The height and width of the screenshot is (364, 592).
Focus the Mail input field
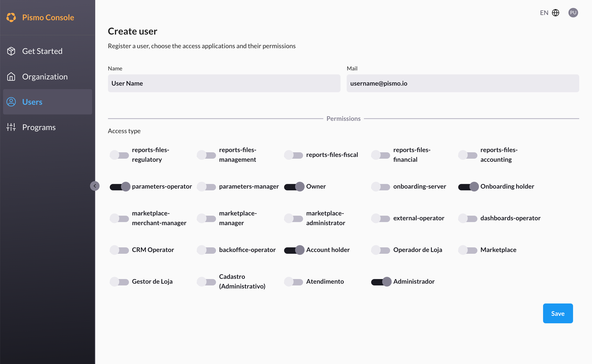pyautogui.click(x=463, y=83)
